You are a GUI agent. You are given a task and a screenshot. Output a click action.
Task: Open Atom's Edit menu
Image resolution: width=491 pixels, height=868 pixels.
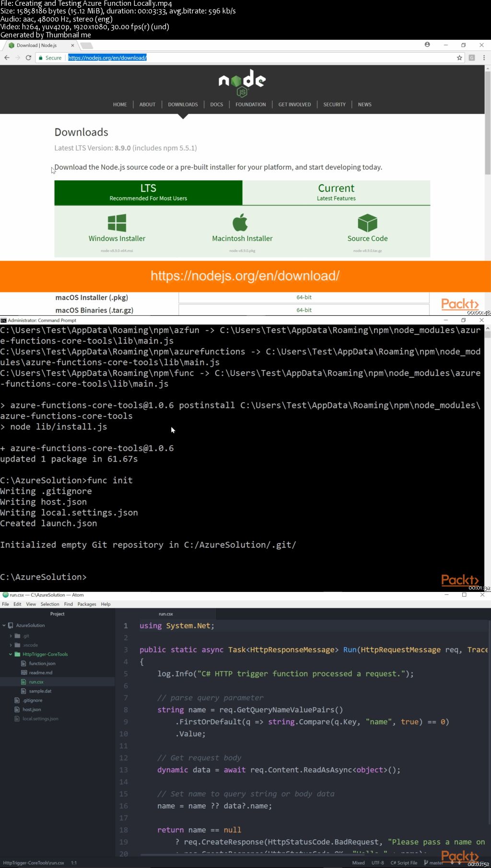(17, 604)
